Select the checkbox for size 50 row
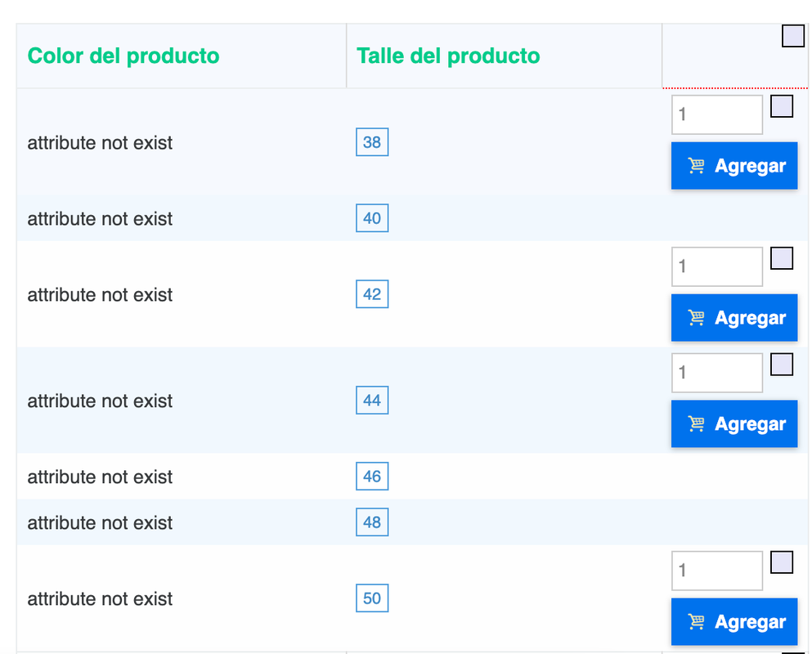Image resolution: width=812 pixels, height=654 pixels. (782, 562)
